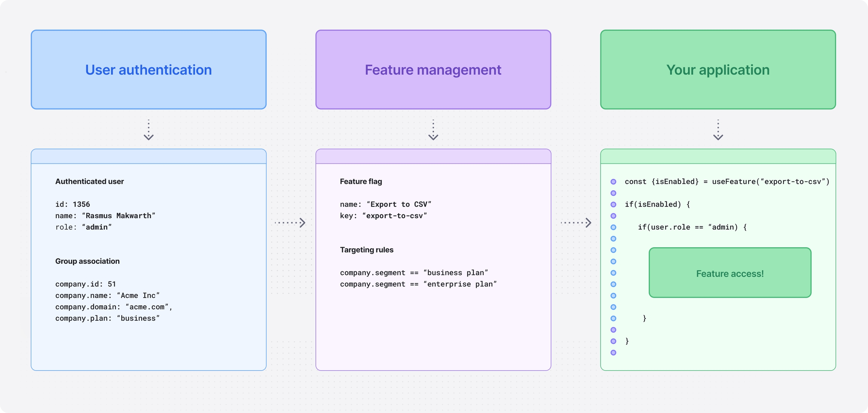Click the enterprise plan targeting rule

(x=418, y=284)
